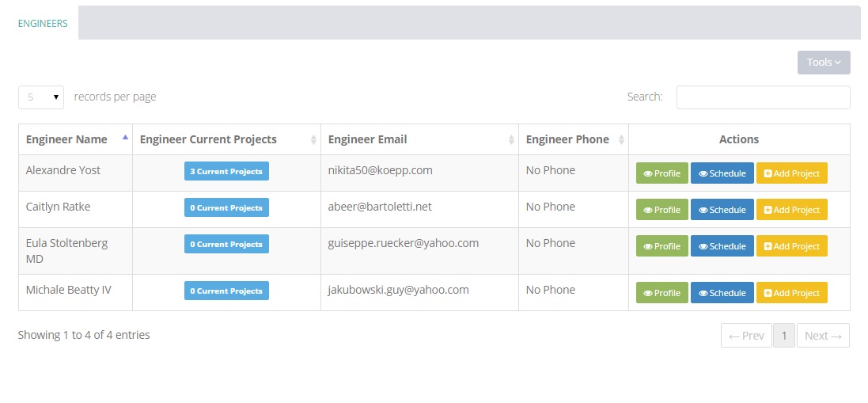
Task: Click Profile button for Michale Beatty IV
Action: coord(661,293)
